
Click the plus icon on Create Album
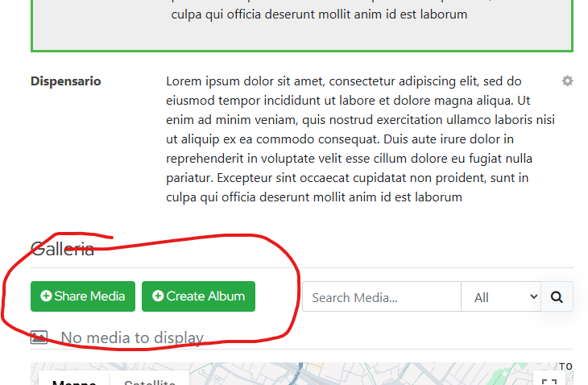[157, 296]
